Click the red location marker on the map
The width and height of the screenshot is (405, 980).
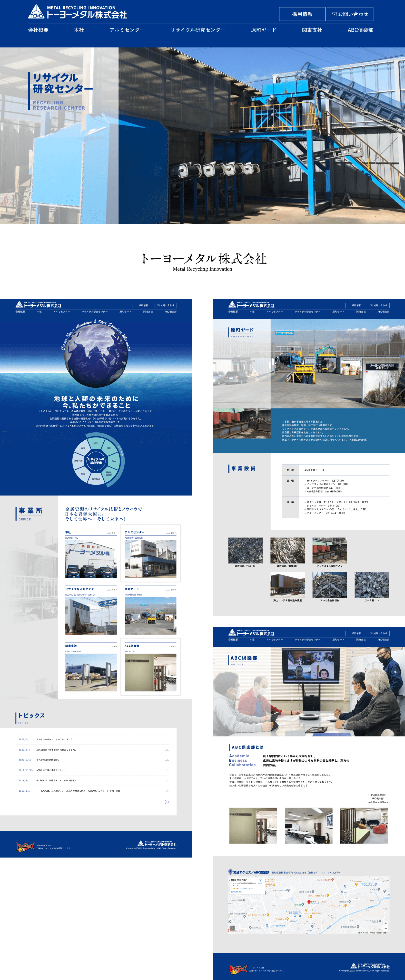coord(309,902)
